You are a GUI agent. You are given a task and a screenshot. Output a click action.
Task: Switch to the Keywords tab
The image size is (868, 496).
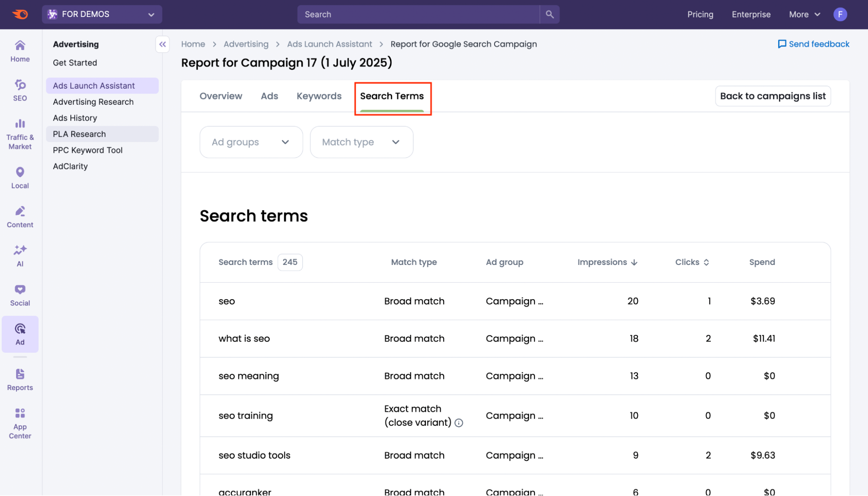pyautogui.click(x=319, y=96)
